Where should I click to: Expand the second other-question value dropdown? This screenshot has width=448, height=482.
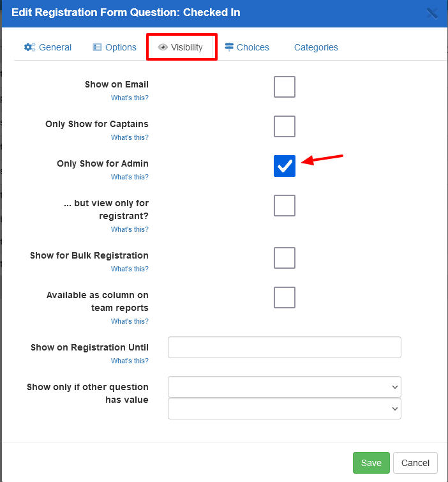[x=284, y=409]
